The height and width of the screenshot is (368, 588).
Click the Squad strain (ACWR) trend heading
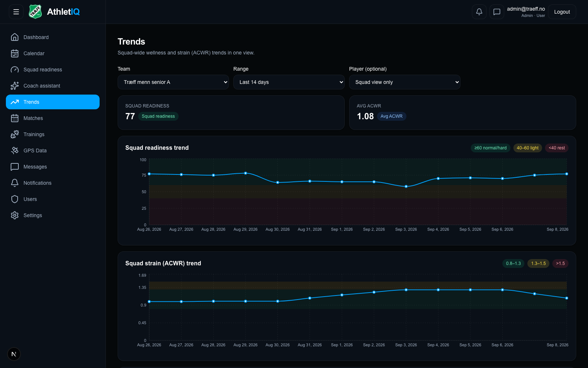click(163, 263)
